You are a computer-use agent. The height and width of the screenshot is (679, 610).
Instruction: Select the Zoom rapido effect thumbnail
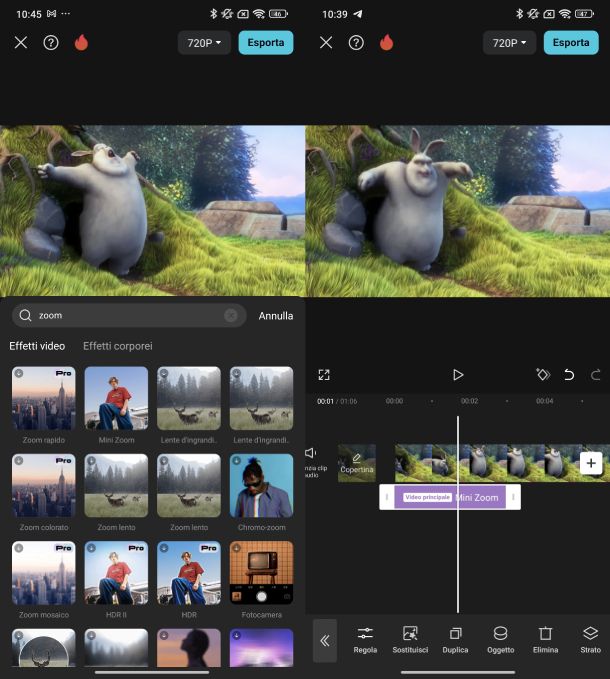pos(44,398)
